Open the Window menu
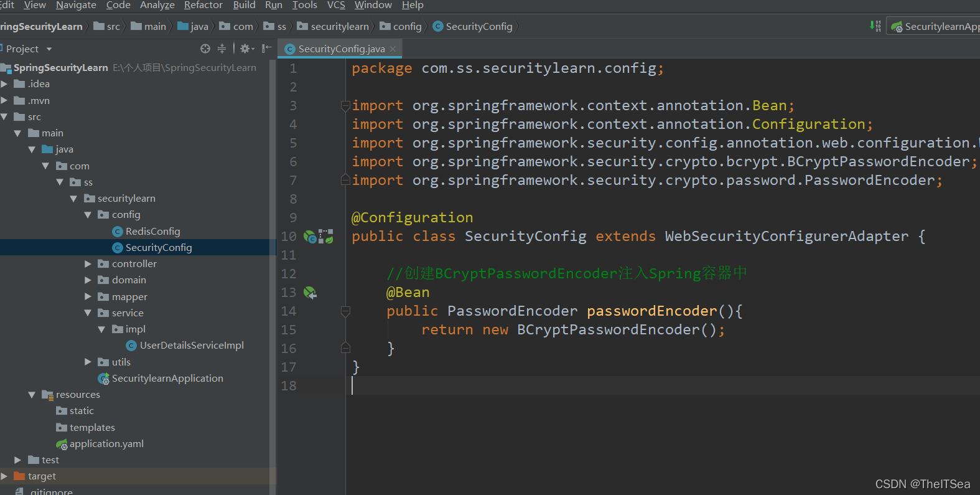The height and width of the screenshot is (495, 980). [x=373, y=5]
